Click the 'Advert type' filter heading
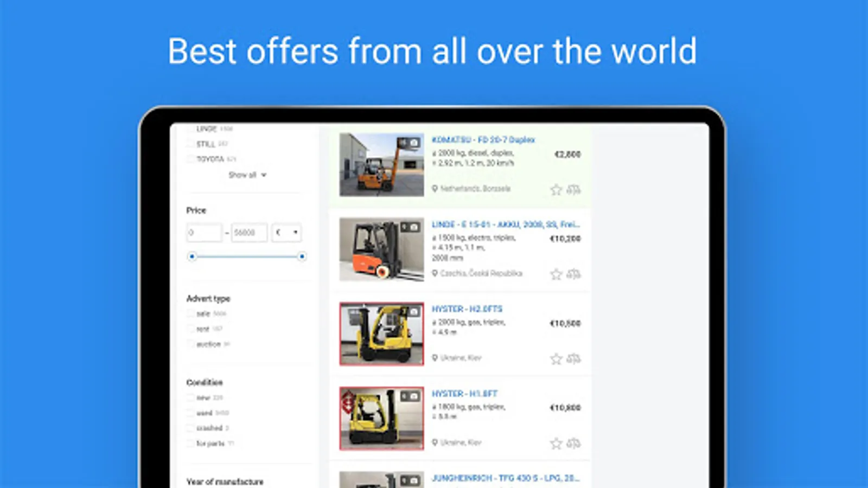Viewport: 868px width, 488px height. pos(208,299)
